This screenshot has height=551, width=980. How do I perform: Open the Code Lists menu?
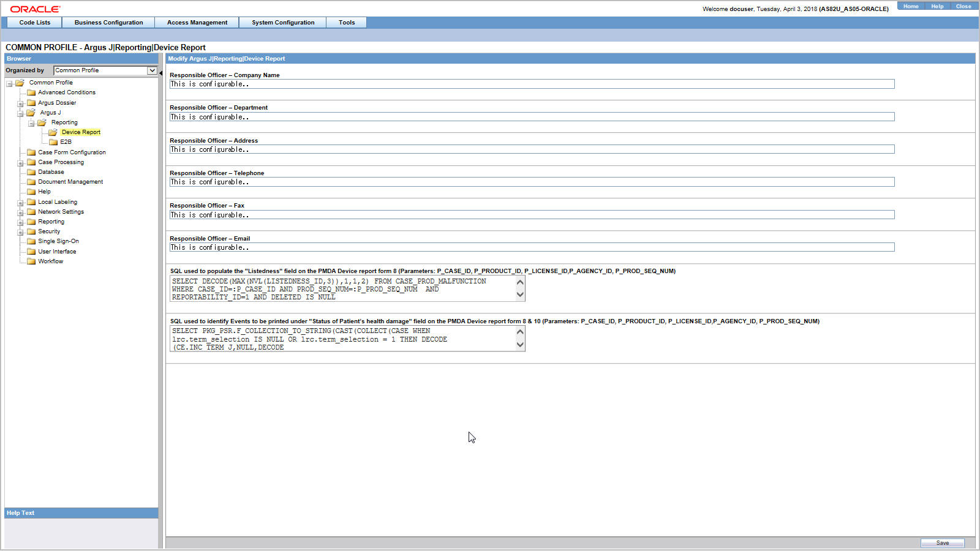click(x=34, y=23)
